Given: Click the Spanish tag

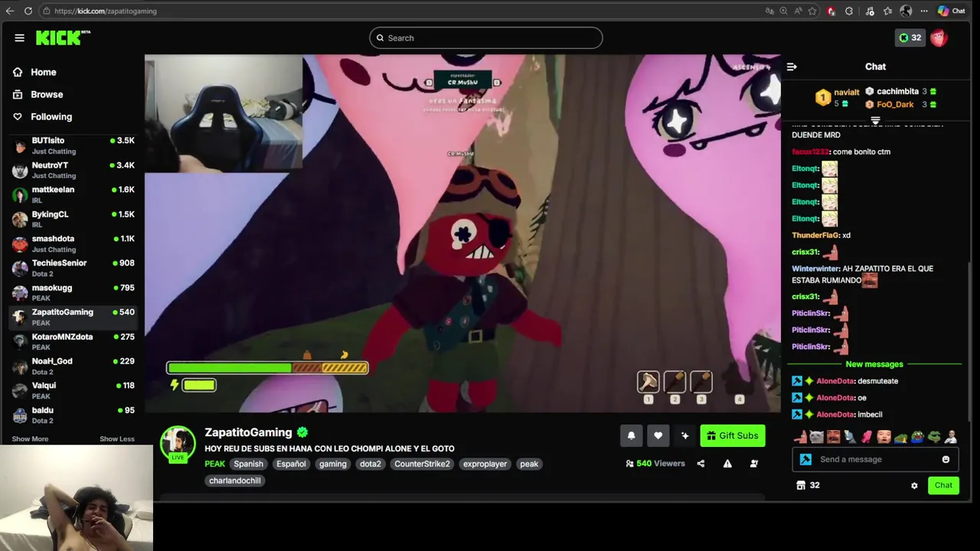Looking at the screenshot, I should tap(248, 464).
